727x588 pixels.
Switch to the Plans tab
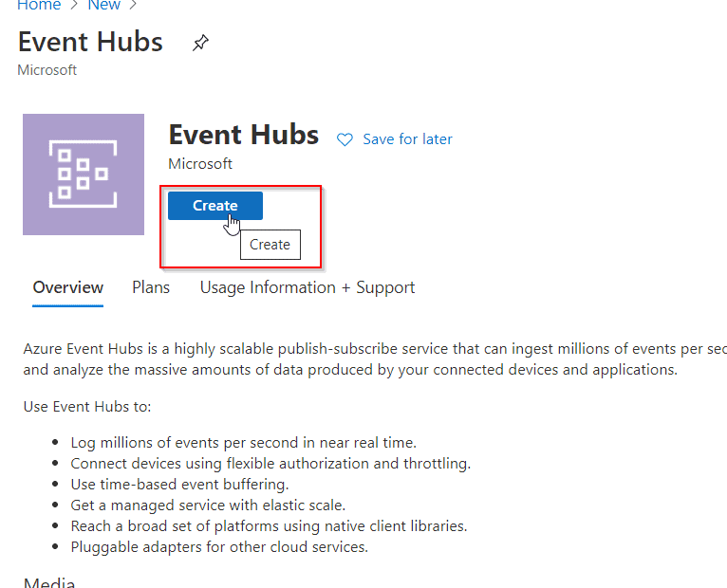pos(151,287)
